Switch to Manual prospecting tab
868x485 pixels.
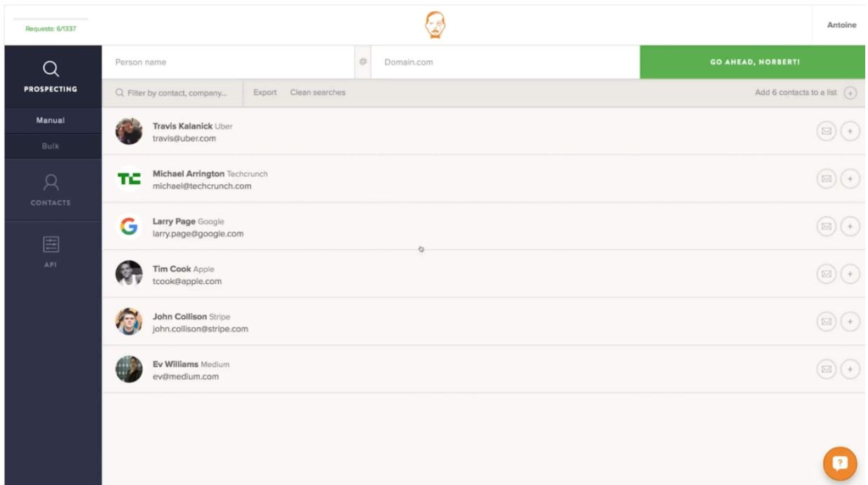click(50, 121)
